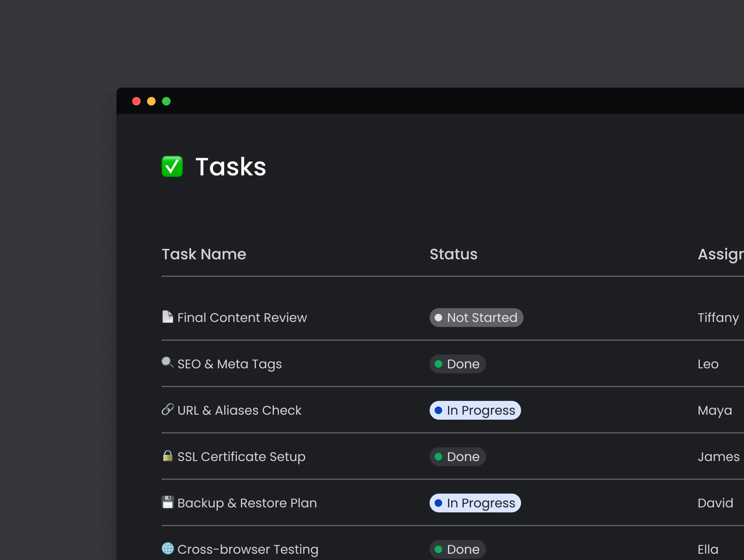Open the Final Content Review task

[x=242, y=317]
